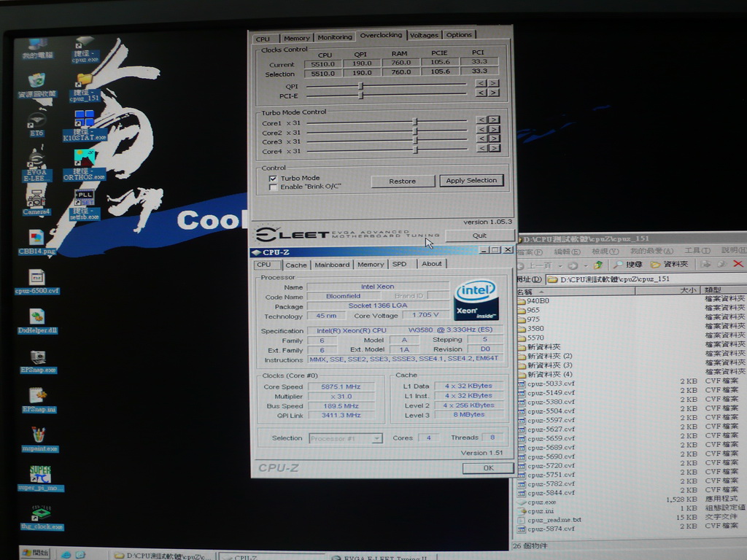This screenshot has width=747, height=560.
Task: Open the EPSnap.ini desktop file
Action: click(39, 400)
